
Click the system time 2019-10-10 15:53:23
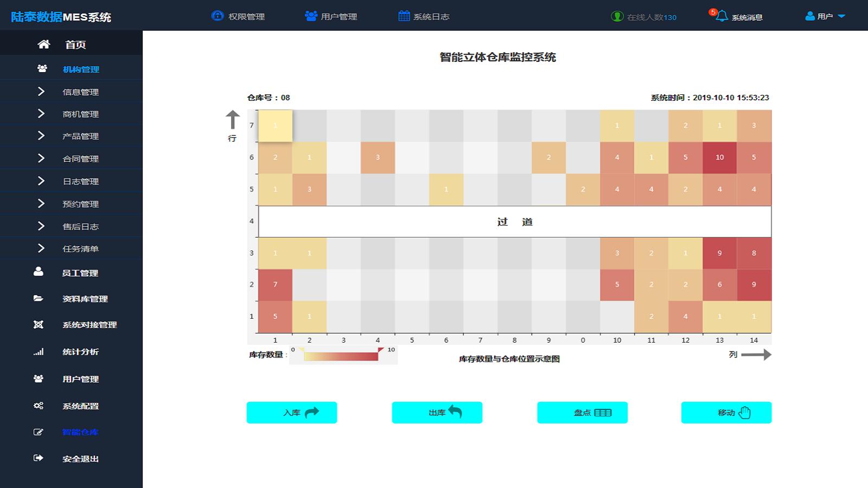[731, 98]
